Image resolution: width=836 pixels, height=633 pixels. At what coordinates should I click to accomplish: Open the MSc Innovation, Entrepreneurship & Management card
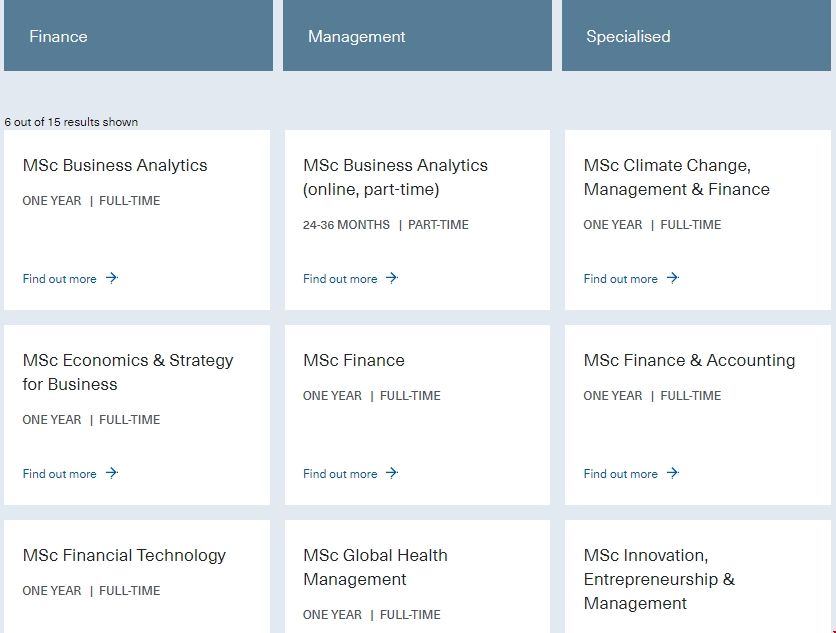tap(659, 579)
